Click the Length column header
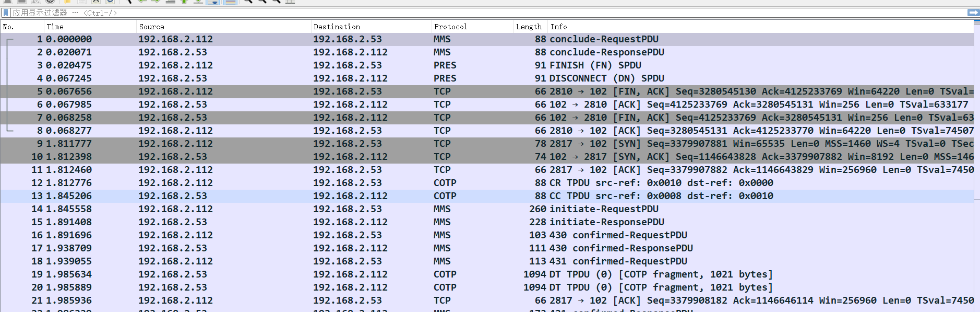This screenshot has width=980, height=312. click(529, 27)
